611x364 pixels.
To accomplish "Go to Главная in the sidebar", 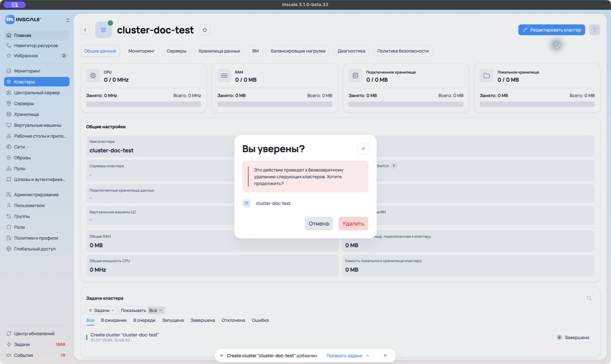I will point(37,35).
